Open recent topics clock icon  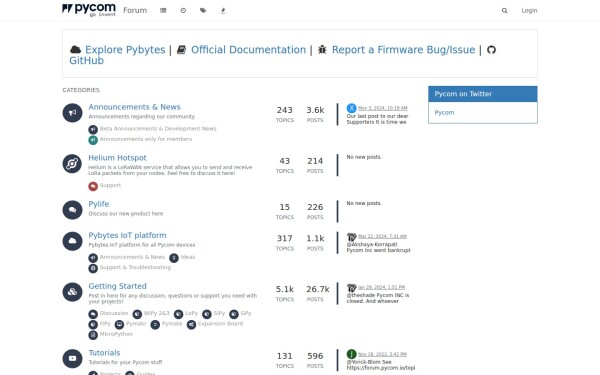point(183,11)
